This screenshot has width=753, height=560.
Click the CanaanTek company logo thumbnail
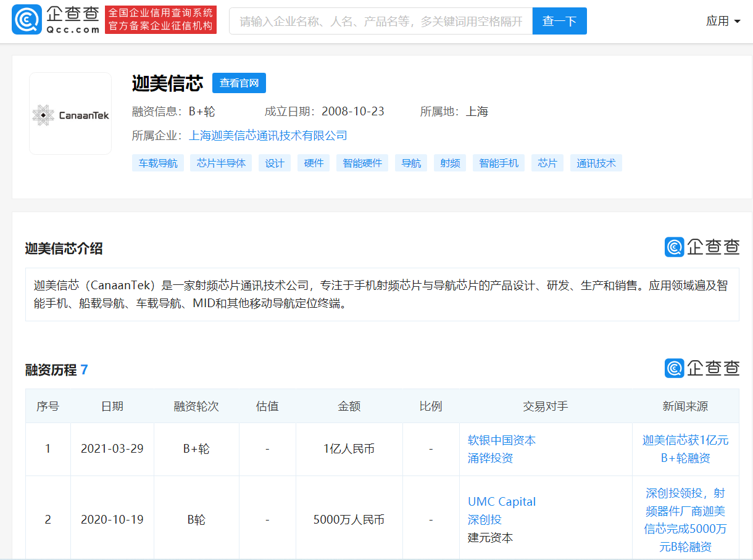click(70, 114)
